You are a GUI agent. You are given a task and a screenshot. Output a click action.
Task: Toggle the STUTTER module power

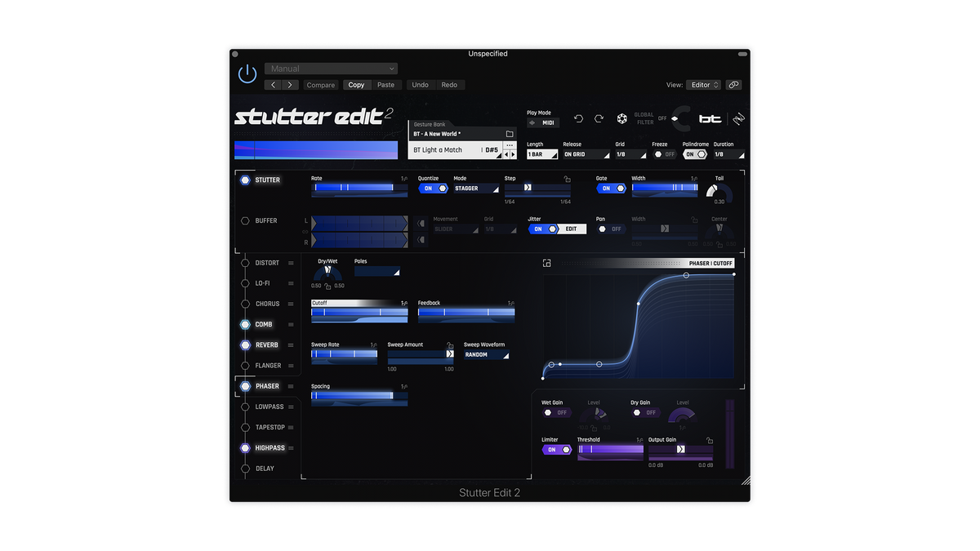click(245, 180)
